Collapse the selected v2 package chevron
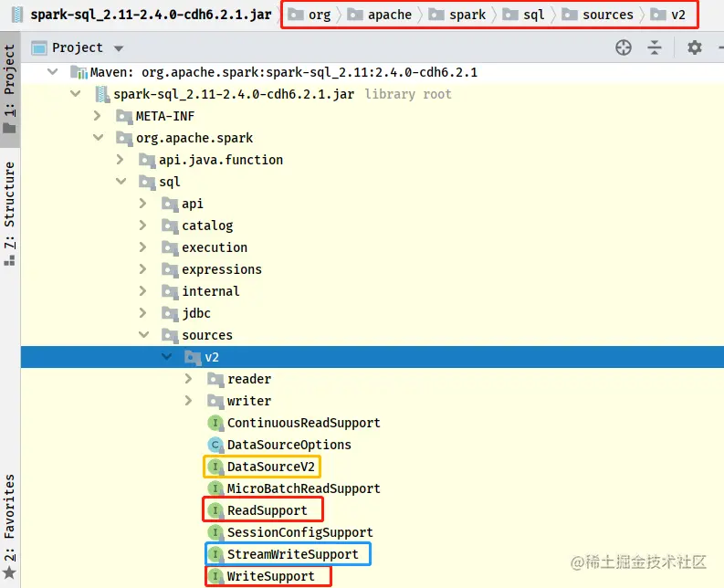Viewport: 724px width, 588px height. pyautogui.click(x=167, y=357)
